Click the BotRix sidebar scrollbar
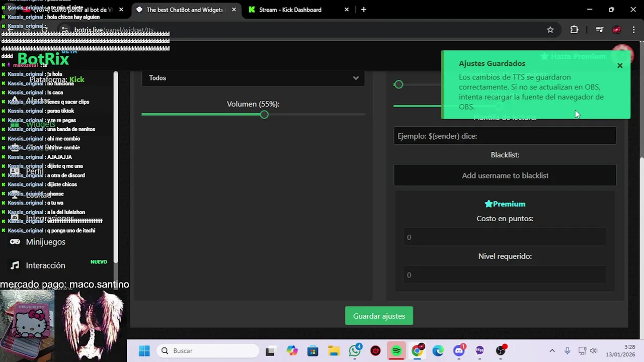 (x=115, y=166)
